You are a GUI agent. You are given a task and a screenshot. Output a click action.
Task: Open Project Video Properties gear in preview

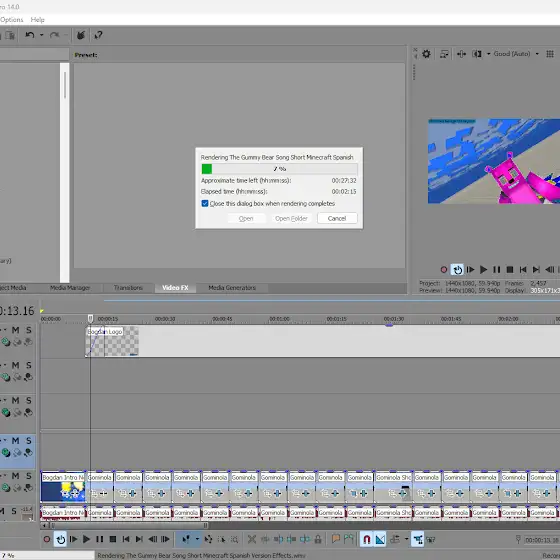click(426, 54)
